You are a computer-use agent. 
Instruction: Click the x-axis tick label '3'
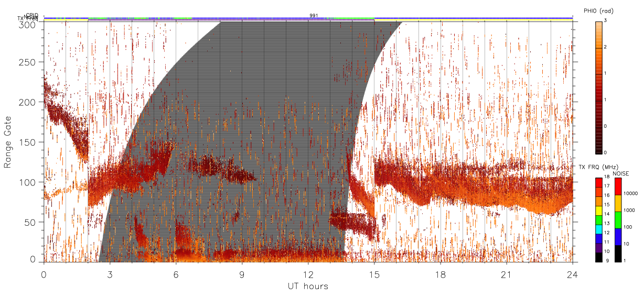[x=110, y=274]
